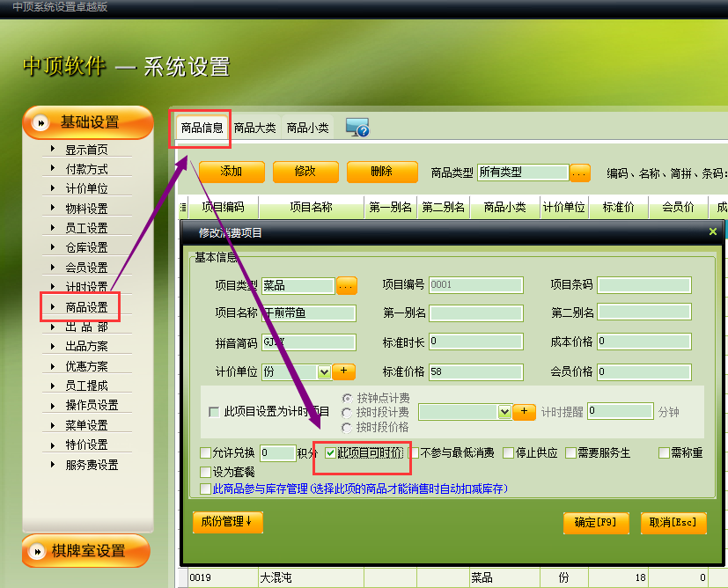This screenshot has height=588, width=728.
Task: Click the 项目条码 input field
Action: tap(644, 285)
